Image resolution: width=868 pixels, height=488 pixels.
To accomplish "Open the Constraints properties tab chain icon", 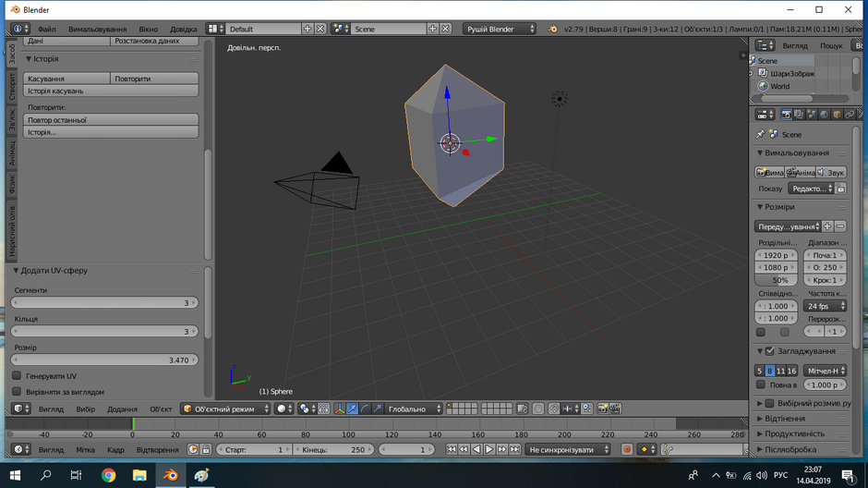I will pyautogui.click(x=850, y=115).
